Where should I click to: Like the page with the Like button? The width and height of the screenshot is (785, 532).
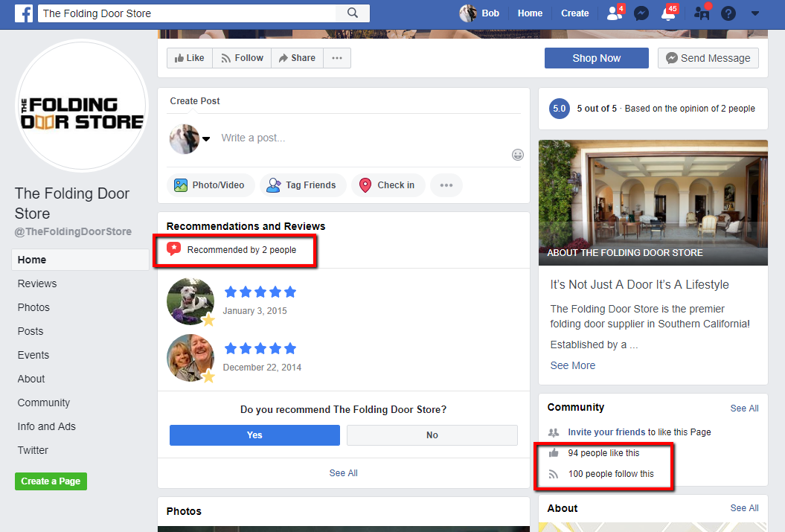pos(190,58)
